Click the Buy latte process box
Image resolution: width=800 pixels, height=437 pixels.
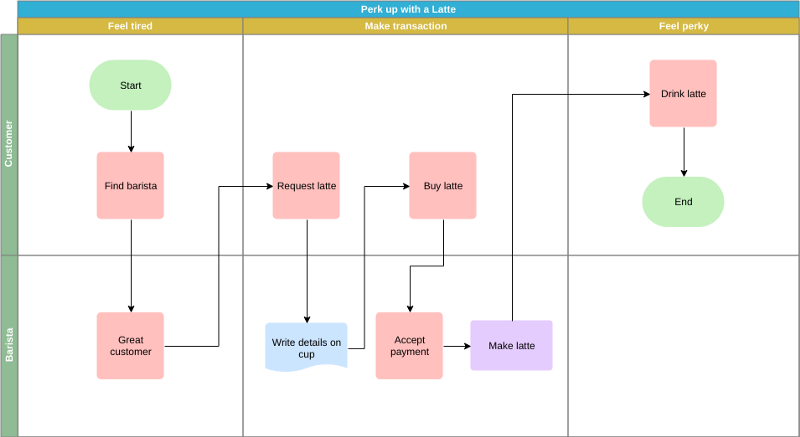coord(442,185)
